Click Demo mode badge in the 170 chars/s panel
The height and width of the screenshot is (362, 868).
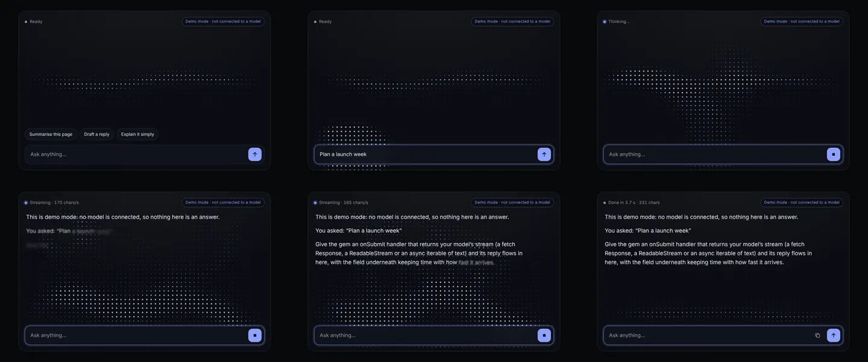223,203
